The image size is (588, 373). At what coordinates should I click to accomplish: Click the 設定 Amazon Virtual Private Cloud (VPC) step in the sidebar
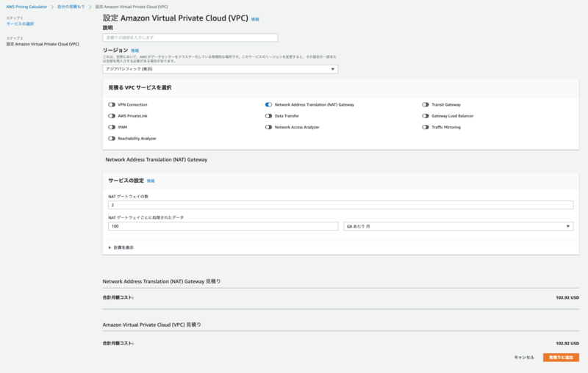pyautogui.click(x=43, y=44)
